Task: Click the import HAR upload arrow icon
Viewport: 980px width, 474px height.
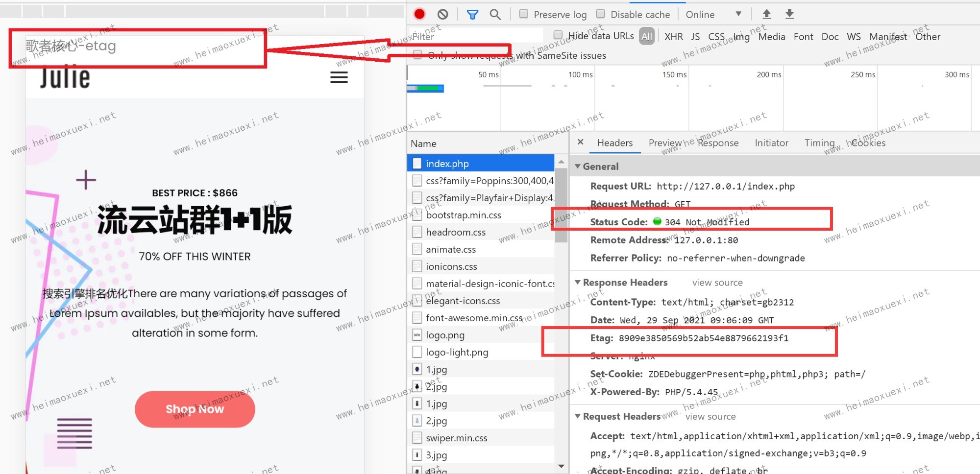Action: coord(767,14)
